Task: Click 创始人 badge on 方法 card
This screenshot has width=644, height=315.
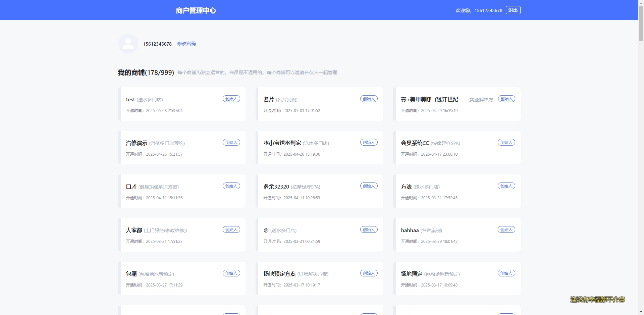Action: [x=506, y=186]
